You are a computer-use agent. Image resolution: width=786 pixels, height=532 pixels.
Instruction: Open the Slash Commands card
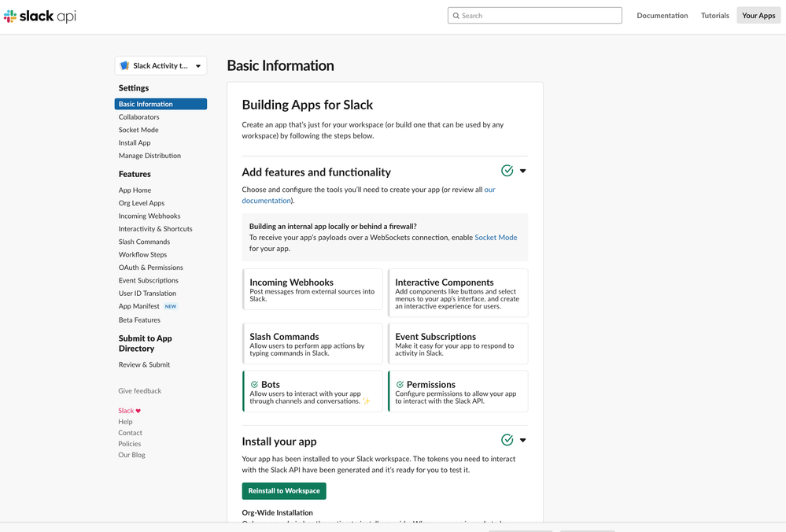point(313,343)
